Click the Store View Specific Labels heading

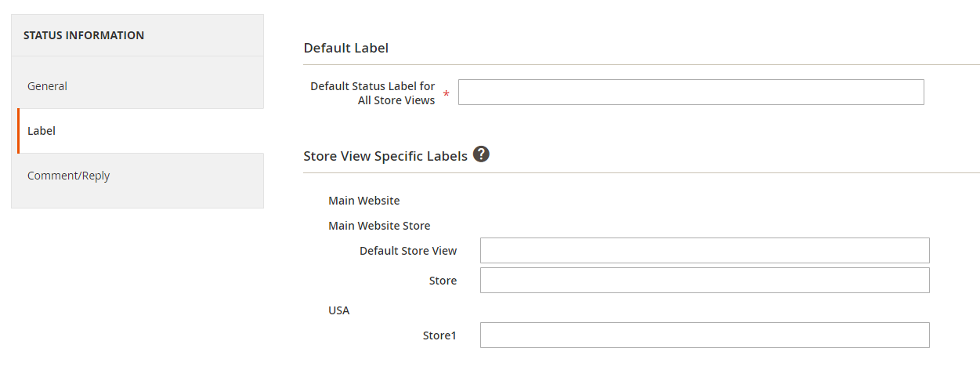point(385,156)
